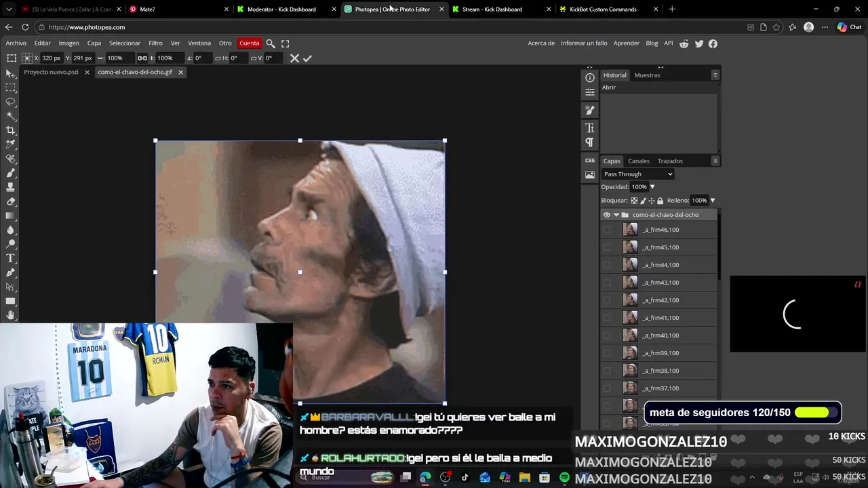Screen dimensions: 868x488
Task: Select the Eraser tool
Action: [x=10, y=201]
